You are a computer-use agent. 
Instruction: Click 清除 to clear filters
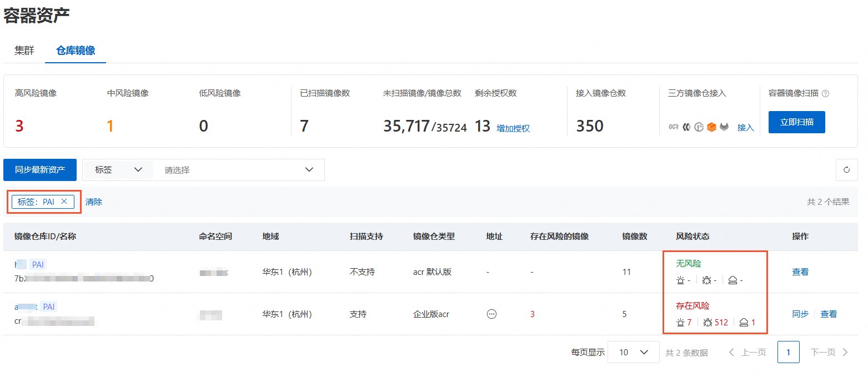tap(94, 202)
